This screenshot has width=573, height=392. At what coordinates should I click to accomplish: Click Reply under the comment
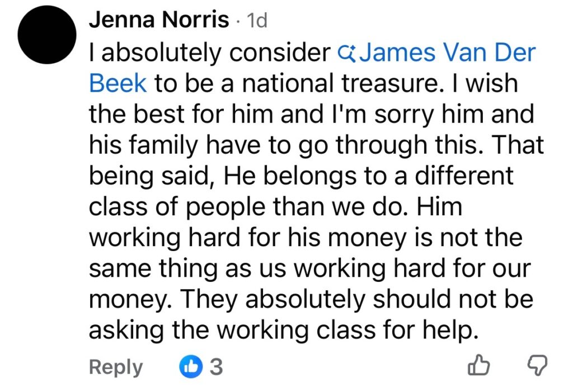pyautogui.click(x=116, y=367)
